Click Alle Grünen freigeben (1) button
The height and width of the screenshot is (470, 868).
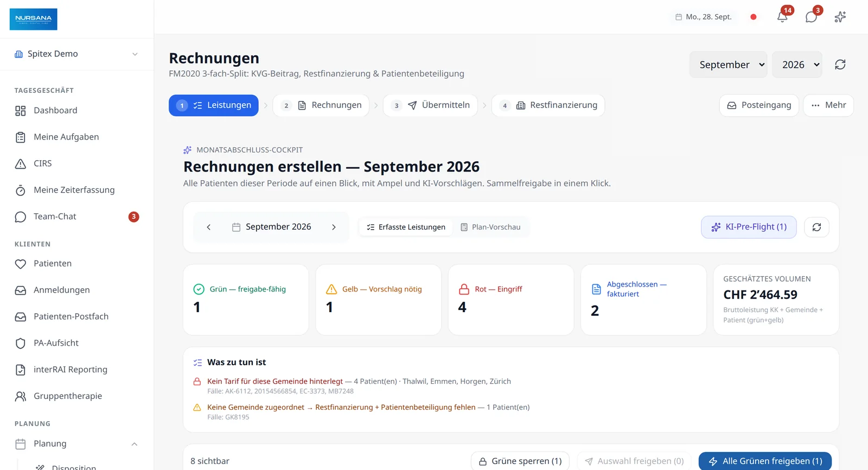(x=765, y=461)
